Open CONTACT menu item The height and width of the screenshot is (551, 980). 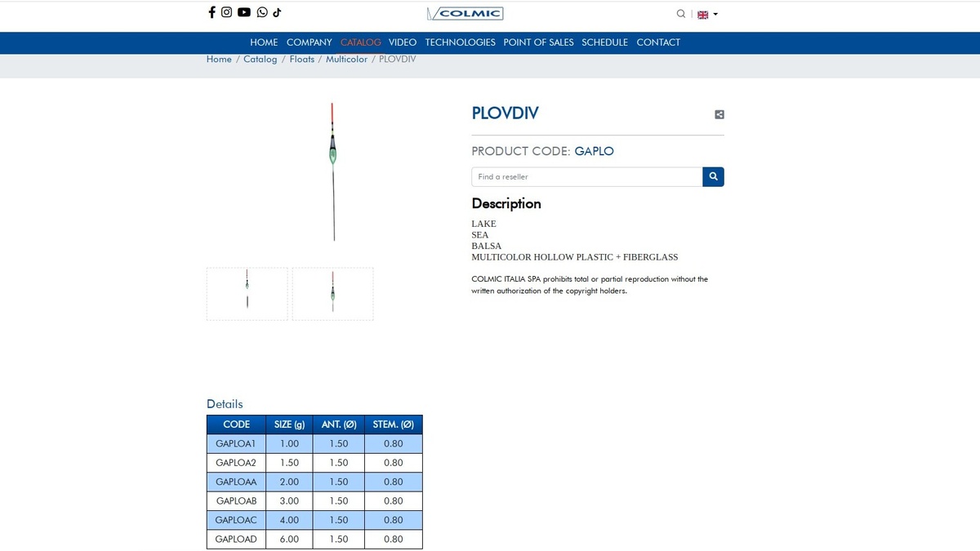(658, 42)
